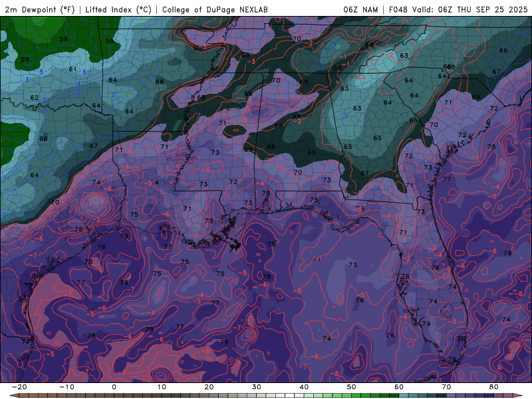Click the "Lifted Index (°C)" title text
Image resolution: width=532 pixels, height=399 pixels.
pyautogui.click(x=118, y=10)
